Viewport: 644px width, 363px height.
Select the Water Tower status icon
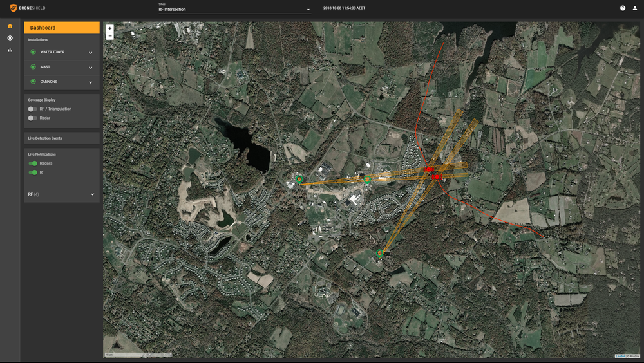tap(33, 52)
